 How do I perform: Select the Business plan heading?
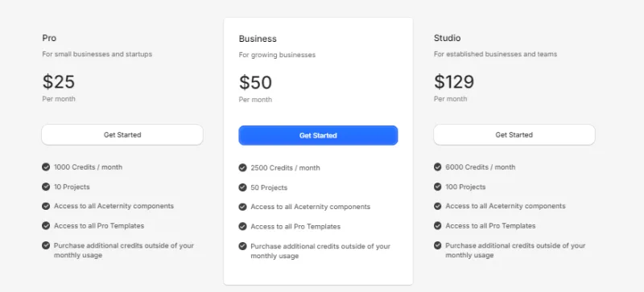point(258,39)
